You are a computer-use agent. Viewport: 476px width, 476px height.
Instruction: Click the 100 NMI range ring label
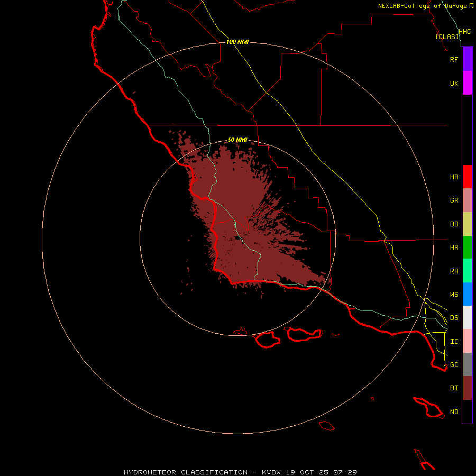pos(237,42)
